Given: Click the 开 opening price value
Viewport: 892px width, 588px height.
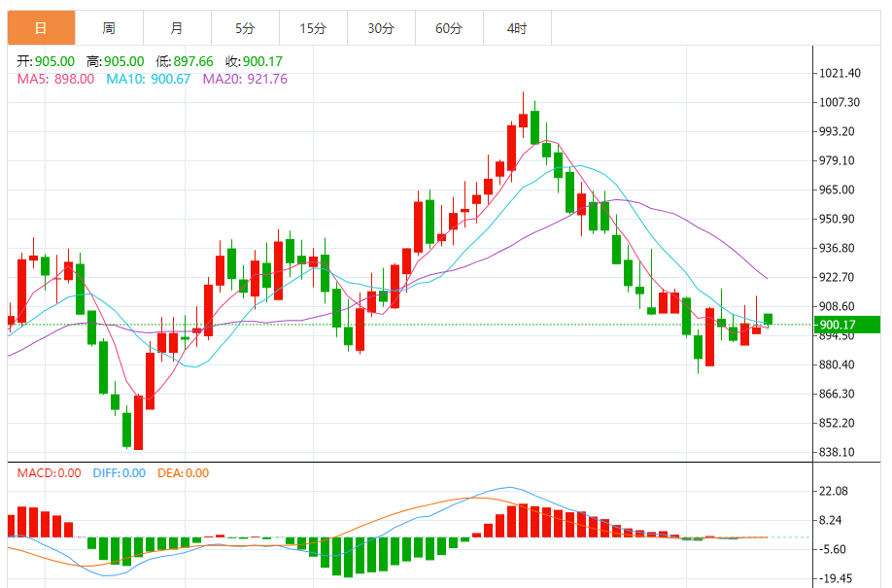Looking at the screenshot, I should tap(46, 61).
